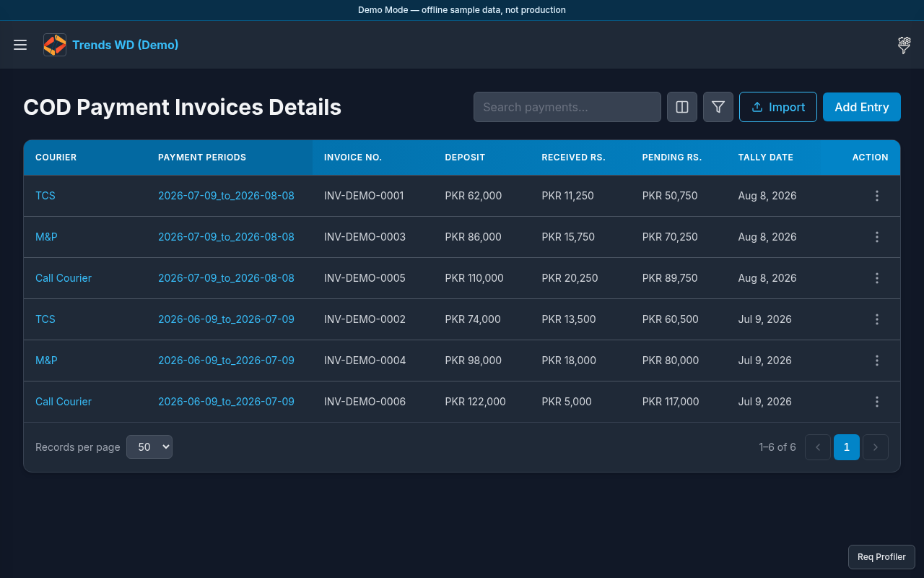Open the TCS courier link for INV-DEMO-0001
Viewport: 924px width, 578px height.
[x=45, y=196]
